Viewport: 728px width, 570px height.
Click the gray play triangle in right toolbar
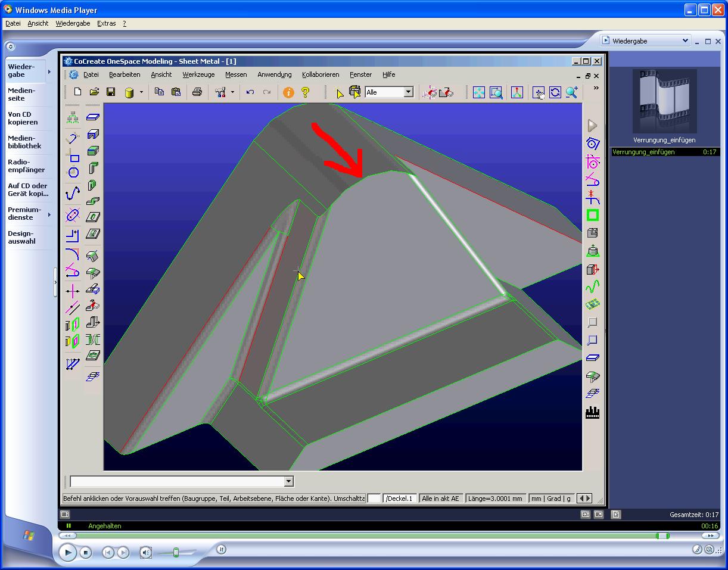592,126
